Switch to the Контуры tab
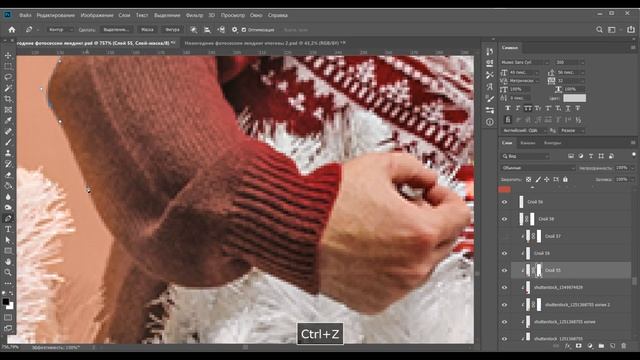Viewport: 640px width, 360px height. (553, 143)
